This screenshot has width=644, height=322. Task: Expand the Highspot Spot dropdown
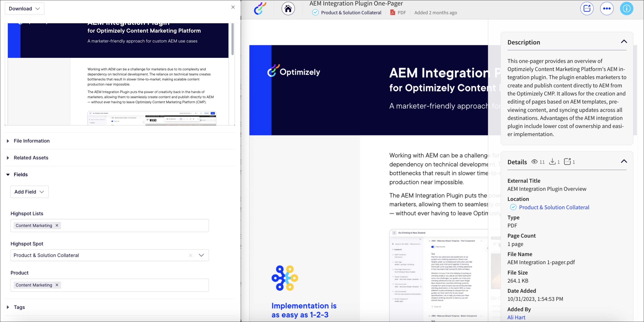tap(202, 255)
